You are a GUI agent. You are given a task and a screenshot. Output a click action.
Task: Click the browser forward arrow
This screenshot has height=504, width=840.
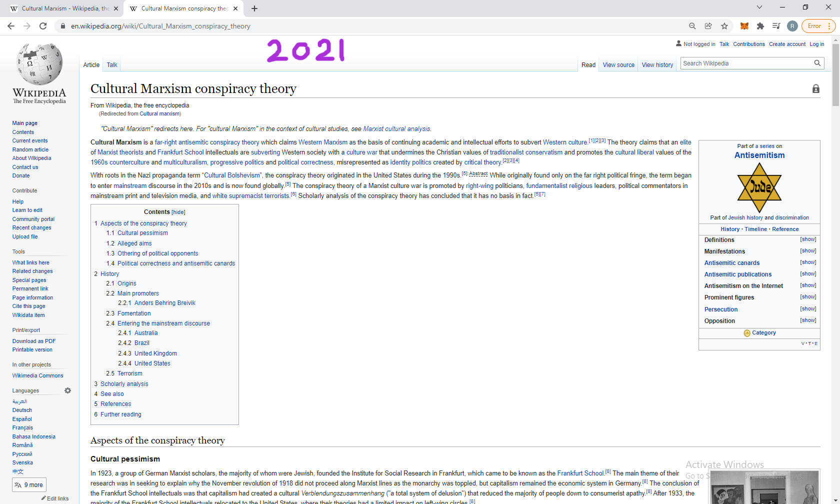27,26
